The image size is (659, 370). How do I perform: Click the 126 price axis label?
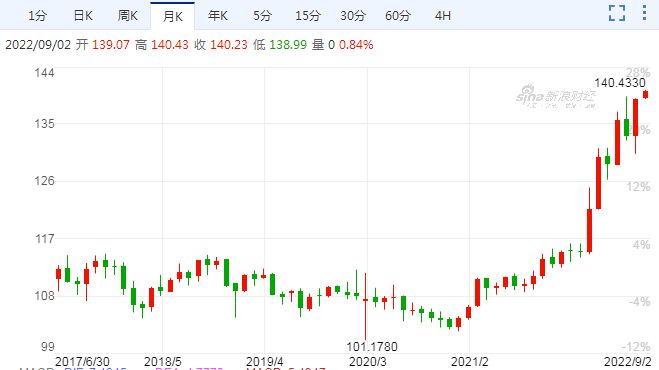click(45, 181)
